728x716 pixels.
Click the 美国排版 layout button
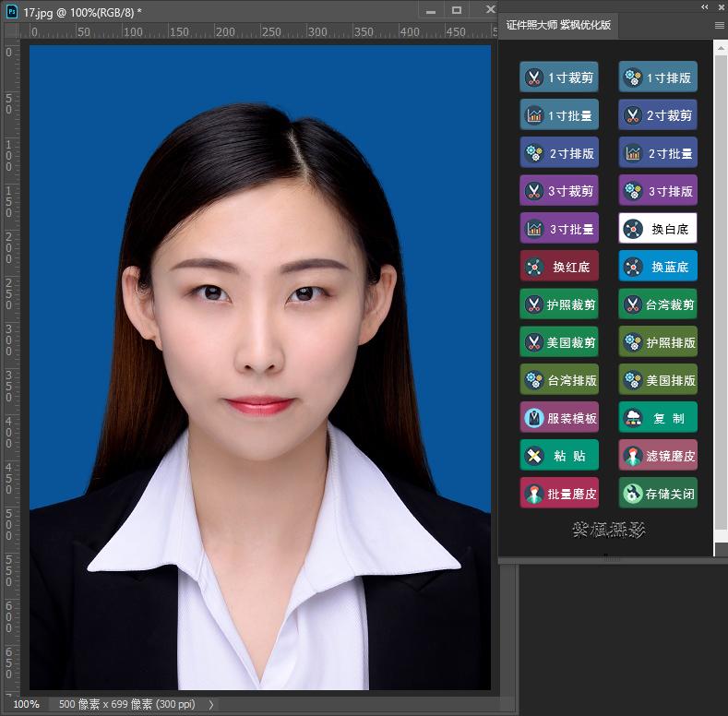658,379
